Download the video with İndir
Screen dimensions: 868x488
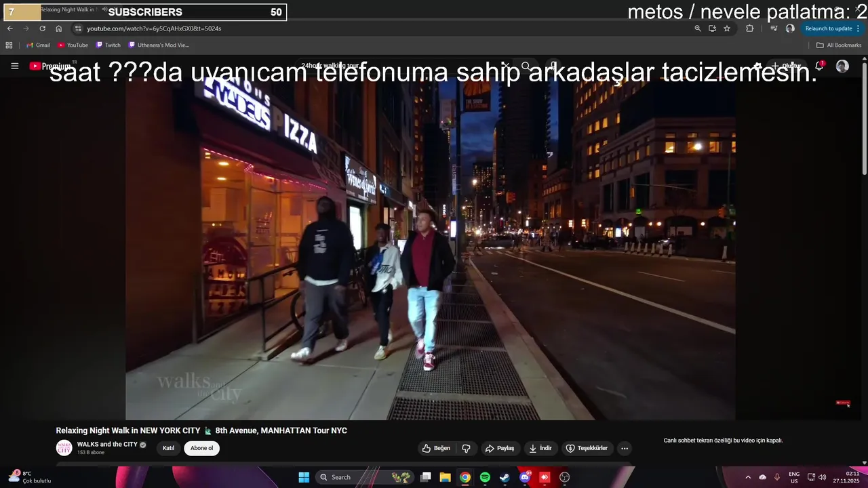point(540,448)
